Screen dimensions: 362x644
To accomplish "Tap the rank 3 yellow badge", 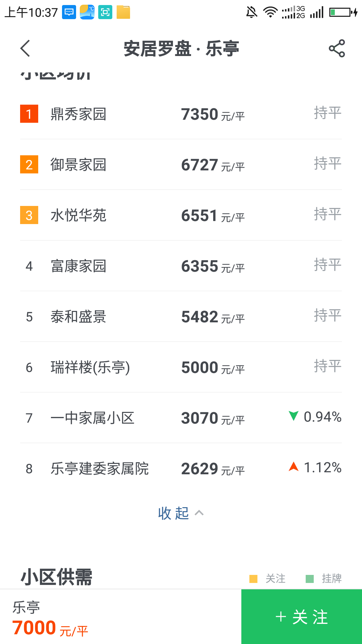I will click(x=29, y=215).
